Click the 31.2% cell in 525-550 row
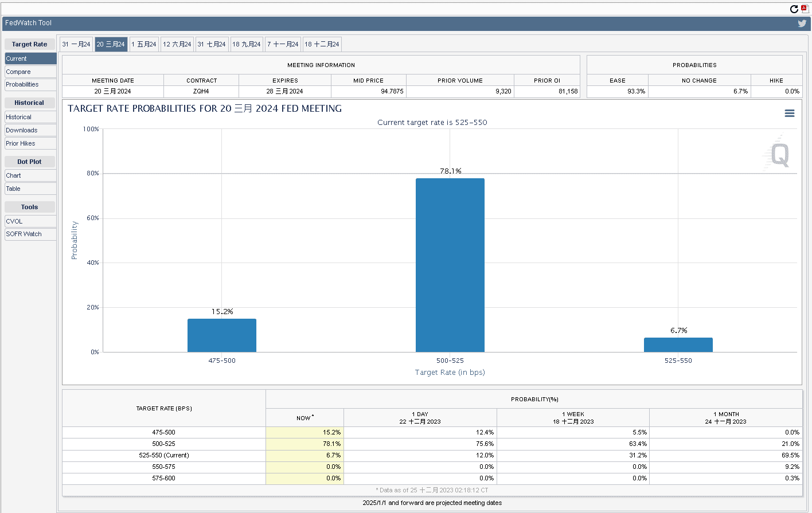 coord(573,455)
